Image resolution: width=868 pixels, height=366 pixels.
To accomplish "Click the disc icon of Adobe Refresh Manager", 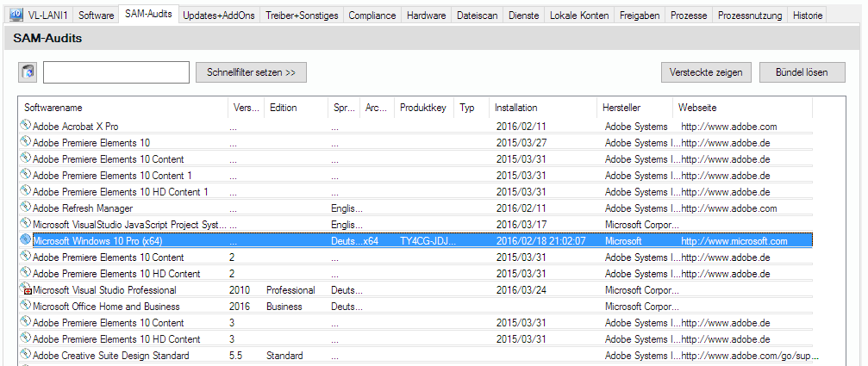I will (x=26, y=207).
